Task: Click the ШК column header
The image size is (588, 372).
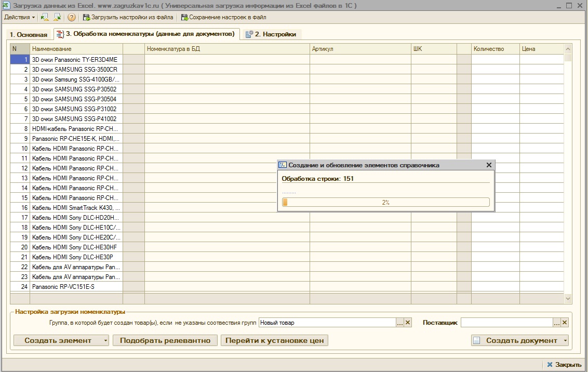Action: point(434,49)
